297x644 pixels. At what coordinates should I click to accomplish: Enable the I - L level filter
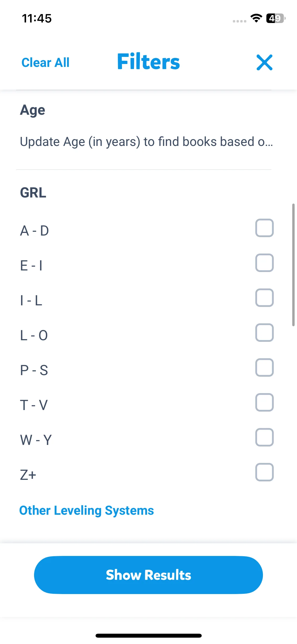point(264,298)
